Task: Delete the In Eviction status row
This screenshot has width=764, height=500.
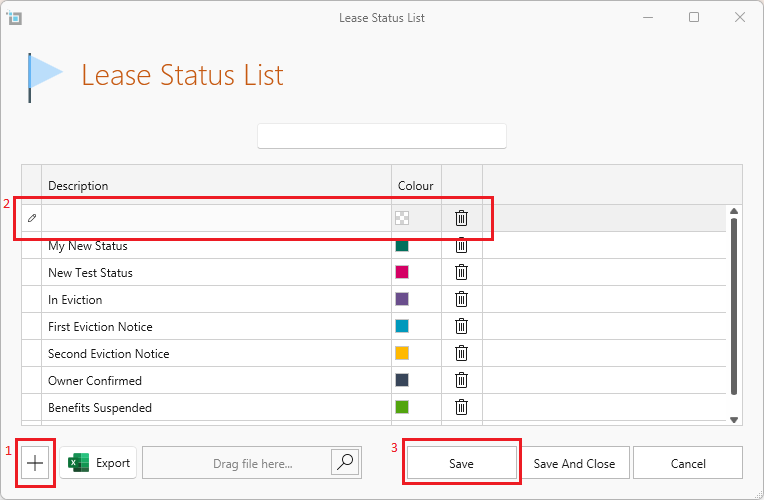Action: pyautogui.click(x=461, y=299)
